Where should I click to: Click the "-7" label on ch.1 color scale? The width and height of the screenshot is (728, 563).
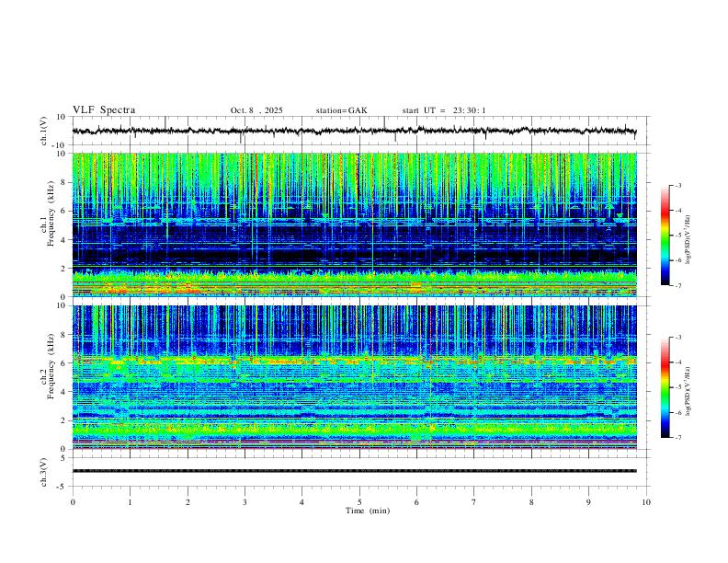pos(677,285)
